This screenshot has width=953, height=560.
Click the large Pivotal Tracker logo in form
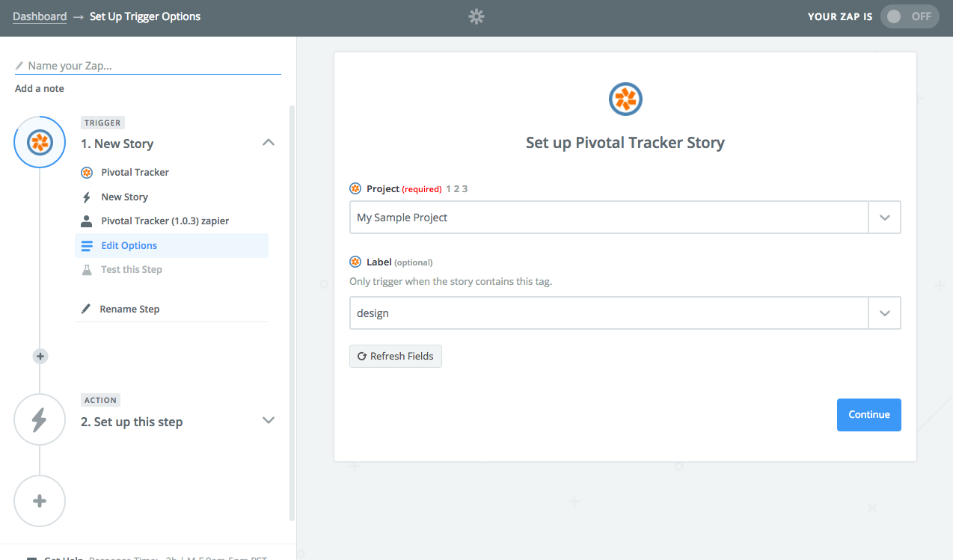coord(625,99)
